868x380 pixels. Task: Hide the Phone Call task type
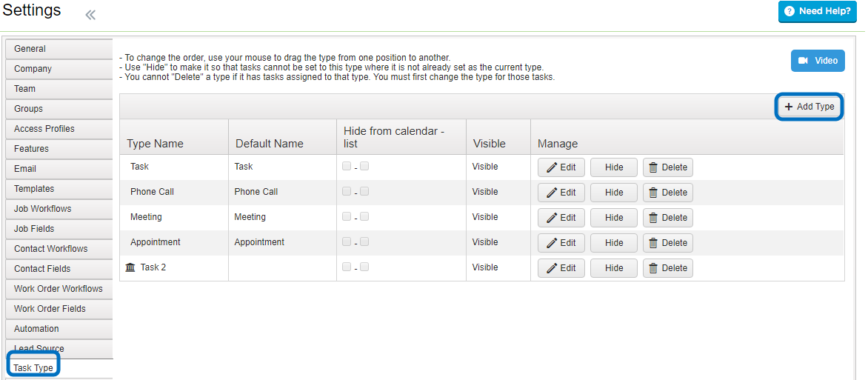(614, 192)
